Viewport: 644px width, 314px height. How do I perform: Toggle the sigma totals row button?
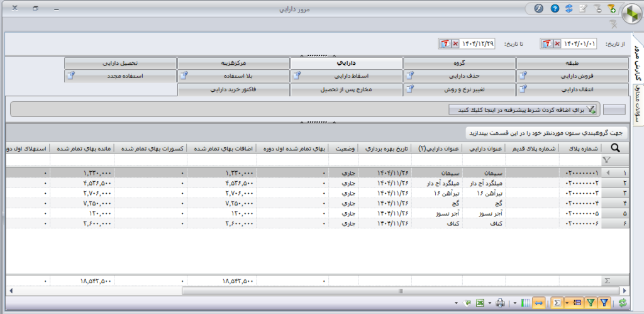click(x=556, y=303)
